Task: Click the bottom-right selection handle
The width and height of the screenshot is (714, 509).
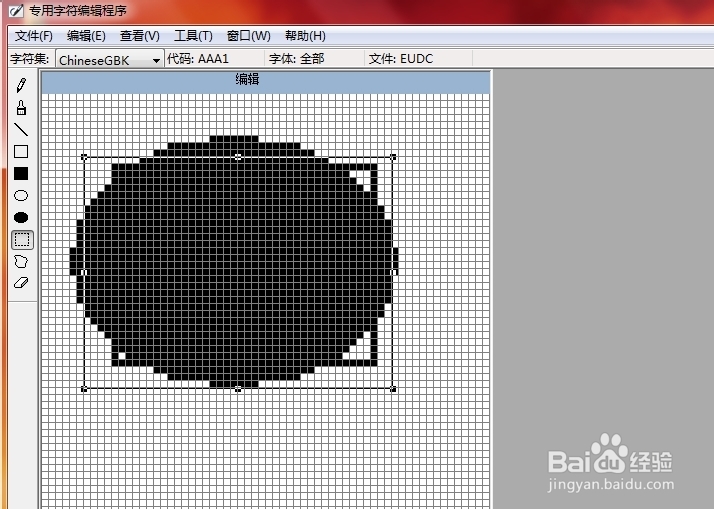Action: [393, 389]
